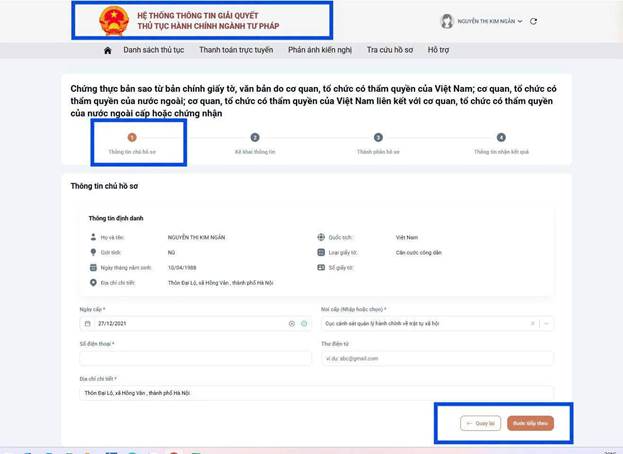Open the calendar icon in Ngày cấp field

point(88,324)
